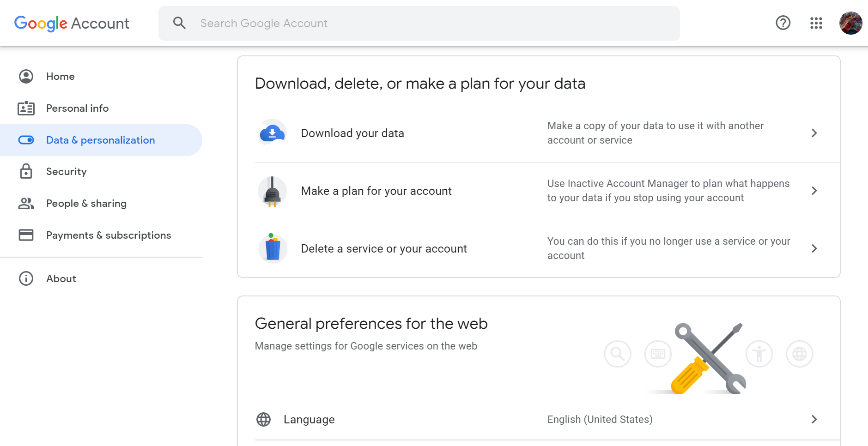This screenshot has height=446, width=868.
Task: Expand Make a plan for your account chevron
Action: tap(814, 191)
